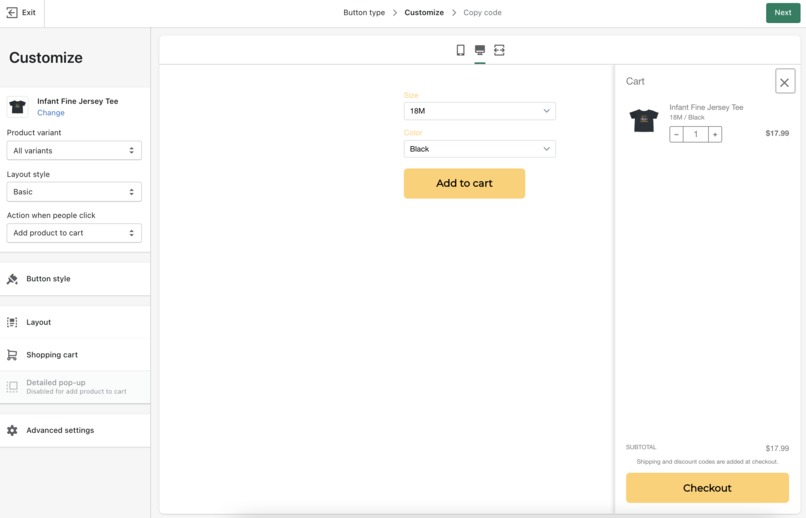Click the Shopping cart icon
The image size is (806, 518).
coord(12,355)
